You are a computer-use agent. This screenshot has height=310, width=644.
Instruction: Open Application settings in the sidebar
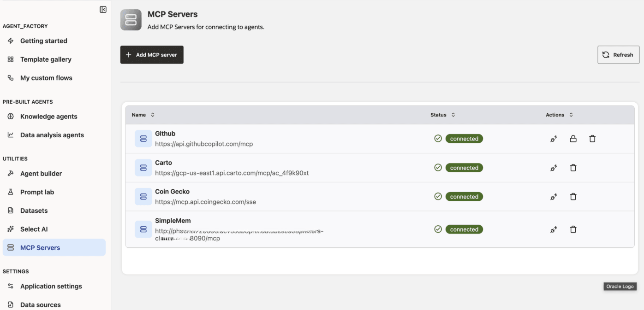coord(51,286)
